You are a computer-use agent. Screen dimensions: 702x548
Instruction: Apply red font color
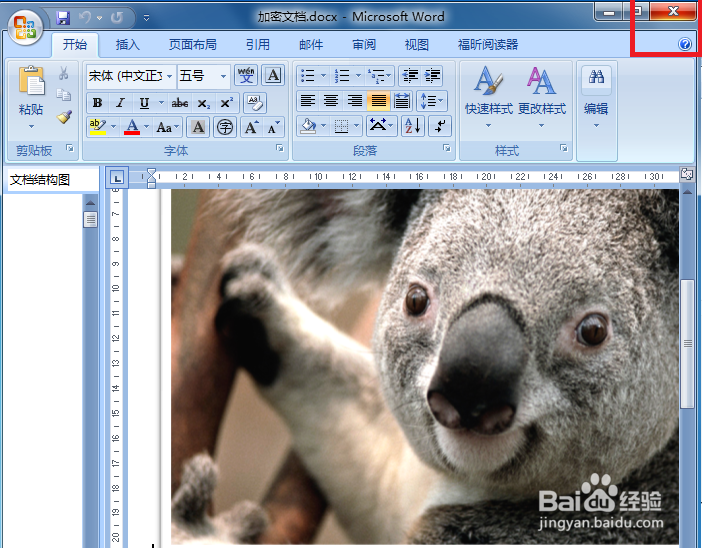click(x=132, y=127)
